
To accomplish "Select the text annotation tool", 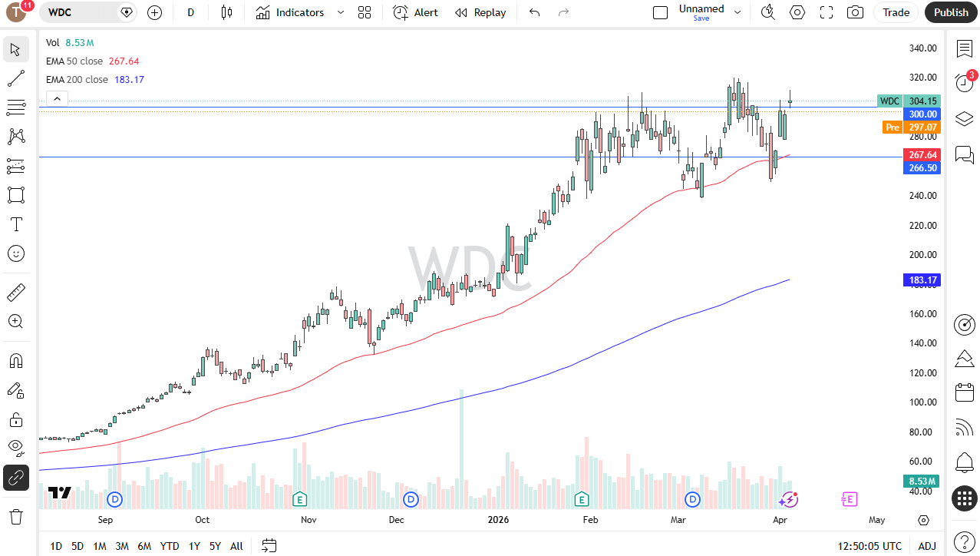I will pos(16,224).
